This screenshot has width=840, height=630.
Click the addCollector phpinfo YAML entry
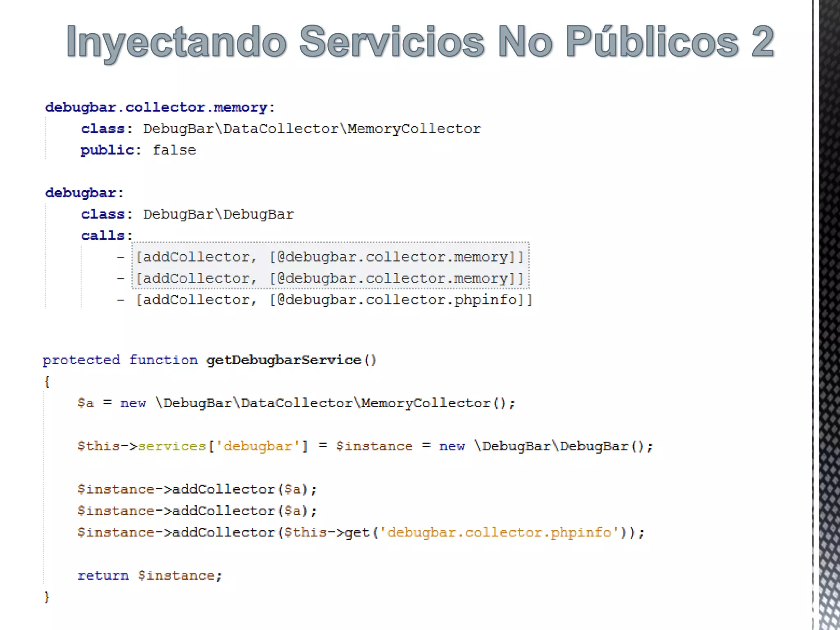pyautogui.click(x=334, y=300)
